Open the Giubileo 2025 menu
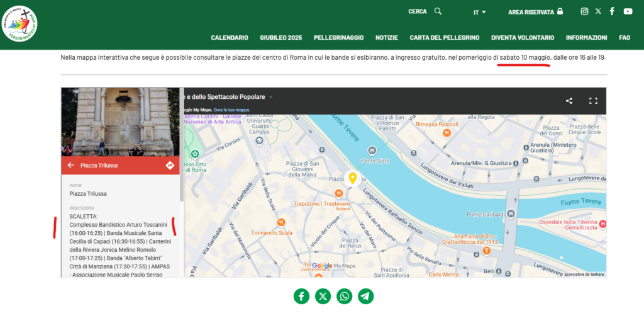The height and width of the screenshot is (313, 644). pos(281,37)
